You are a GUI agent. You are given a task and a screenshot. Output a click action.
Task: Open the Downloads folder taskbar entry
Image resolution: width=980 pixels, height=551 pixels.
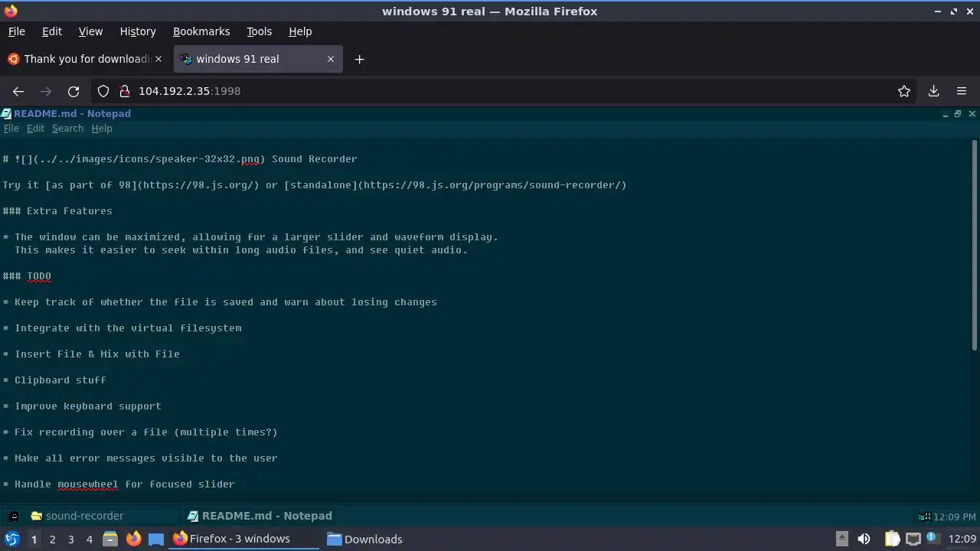point(364,539)
